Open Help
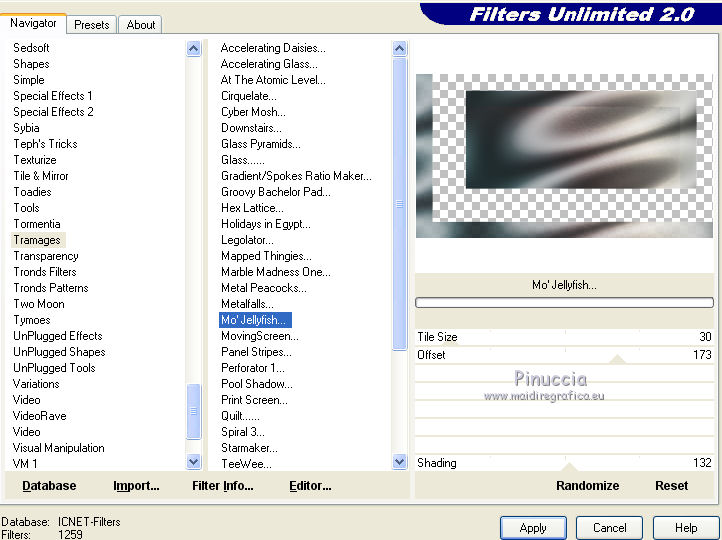The width and height of the screenshot is (722, 540). coord(686,528)
